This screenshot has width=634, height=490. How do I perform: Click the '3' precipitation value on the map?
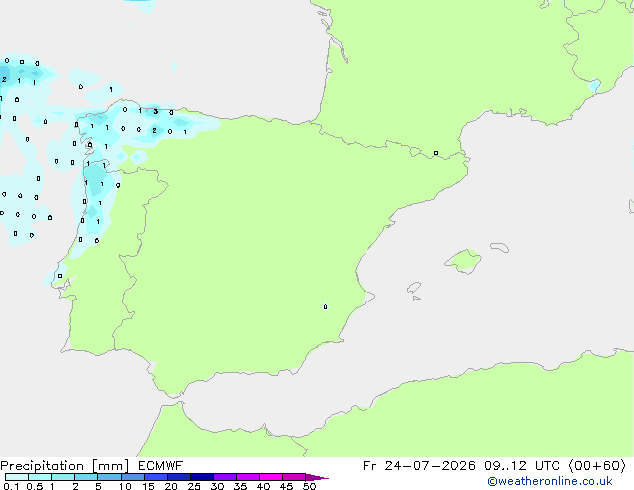point(155,111)
